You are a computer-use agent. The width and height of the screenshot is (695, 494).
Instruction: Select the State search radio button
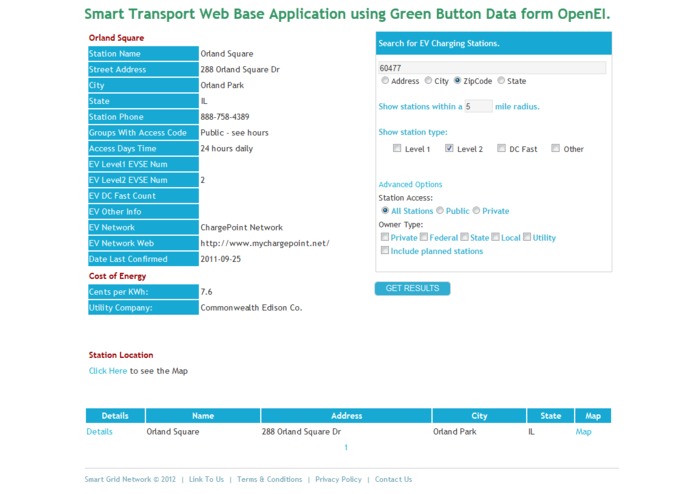pos(501,81)
